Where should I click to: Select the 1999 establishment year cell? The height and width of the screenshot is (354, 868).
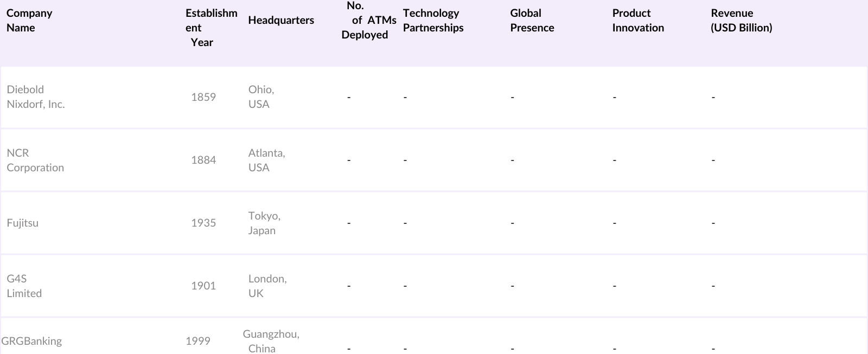[198, 341]
